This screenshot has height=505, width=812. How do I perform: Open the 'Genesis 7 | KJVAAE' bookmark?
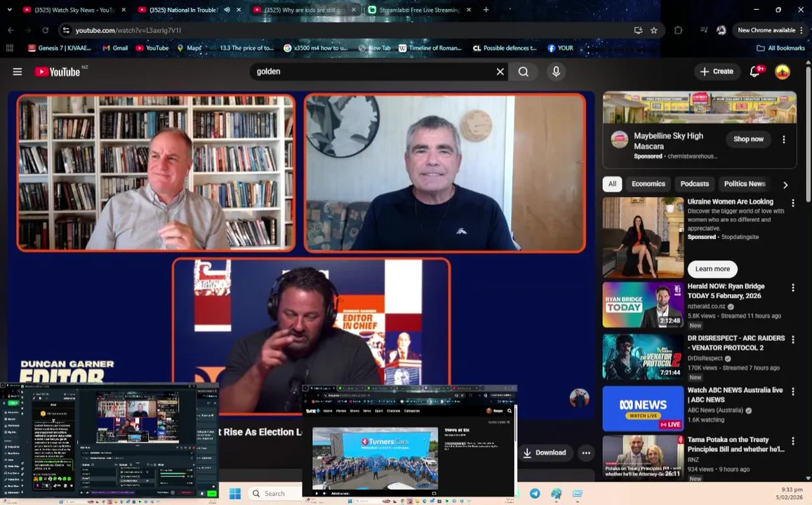[x=60, y=48]
